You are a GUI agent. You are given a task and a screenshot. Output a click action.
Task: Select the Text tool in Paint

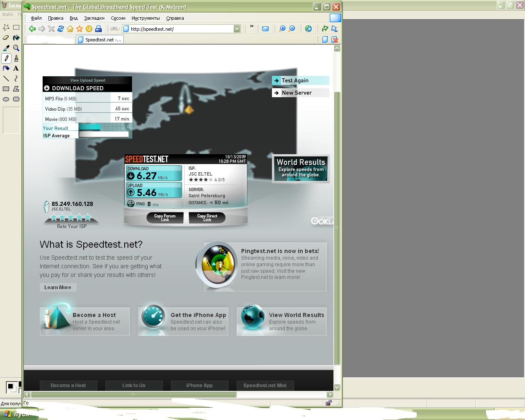(16, 68)
